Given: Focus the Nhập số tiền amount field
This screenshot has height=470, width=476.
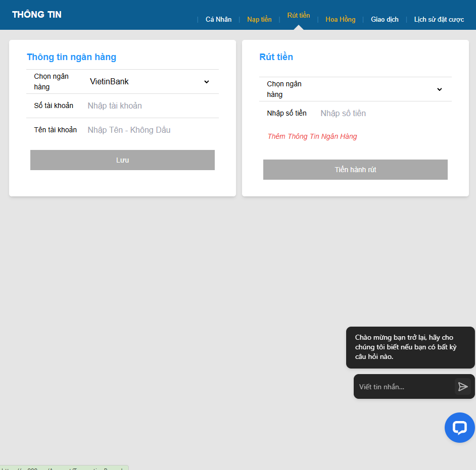Looking at the screenshot, I should click(382, 114).
